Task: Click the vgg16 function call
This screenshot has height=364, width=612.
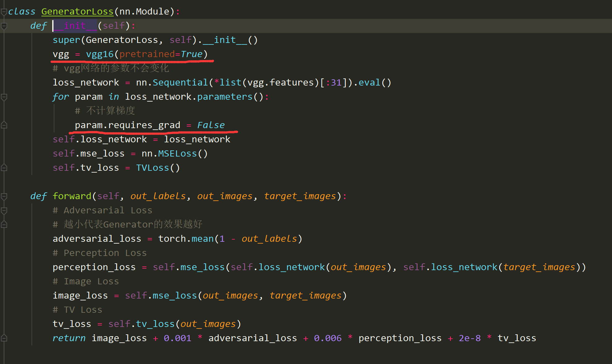Action: 100,54
